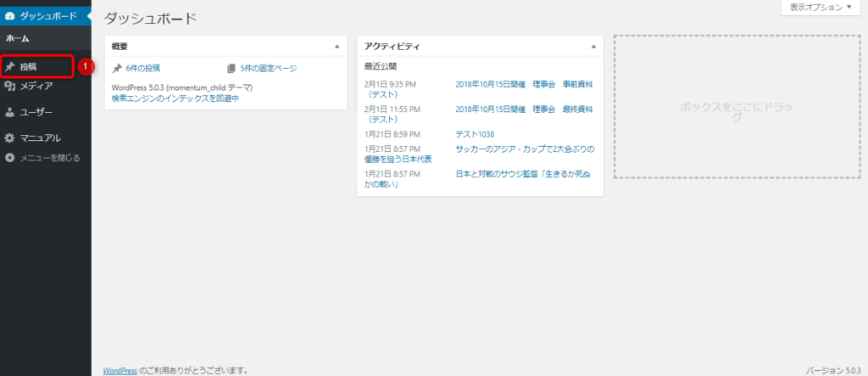The height and width of the screenshot is (376, 868).
Task: Collapse the アクティビティ widget with its arrow
Action: 593,46
